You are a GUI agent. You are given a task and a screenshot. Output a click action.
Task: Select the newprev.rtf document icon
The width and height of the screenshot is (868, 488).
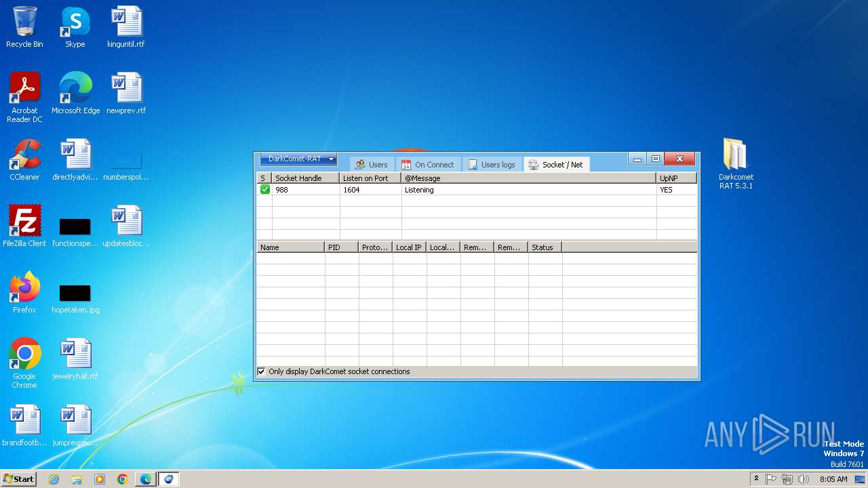[126, 94]
